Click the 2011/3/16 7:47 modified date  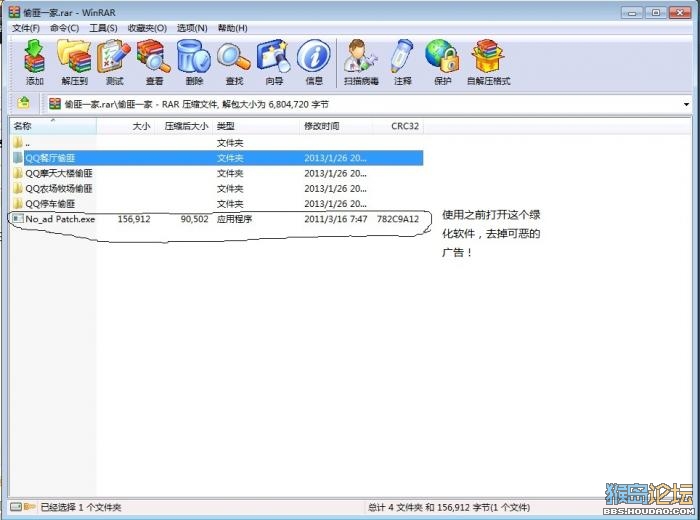336,219
